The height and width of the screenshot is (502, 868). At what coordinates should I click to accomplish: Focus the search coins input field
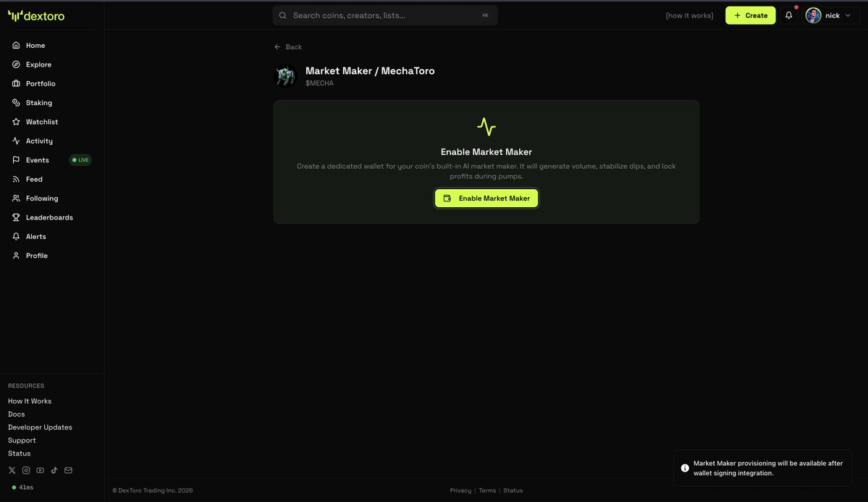click(x=384, y=15)
